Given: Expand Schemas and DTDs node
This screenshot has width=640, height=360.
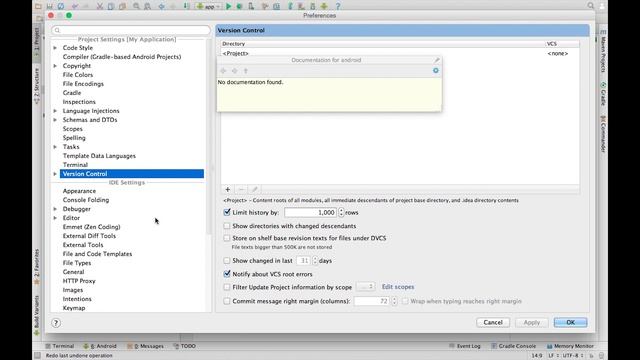Looking at the screenshot, I should 55,120.
